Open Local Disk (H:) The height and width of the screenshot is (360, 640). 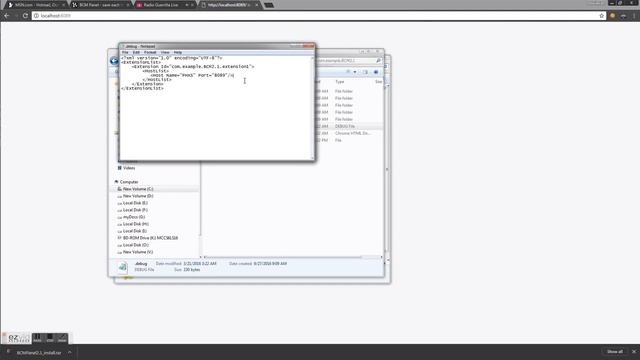(136, 224)
